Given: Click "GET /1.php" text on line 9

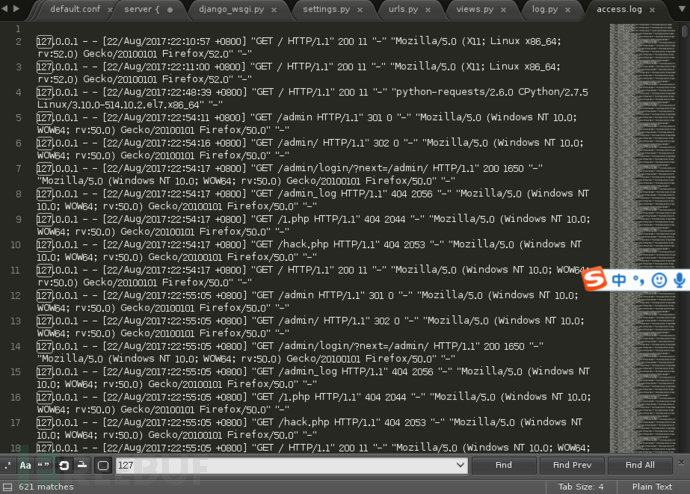Looking at the screenshot, I should coord(283,219).
